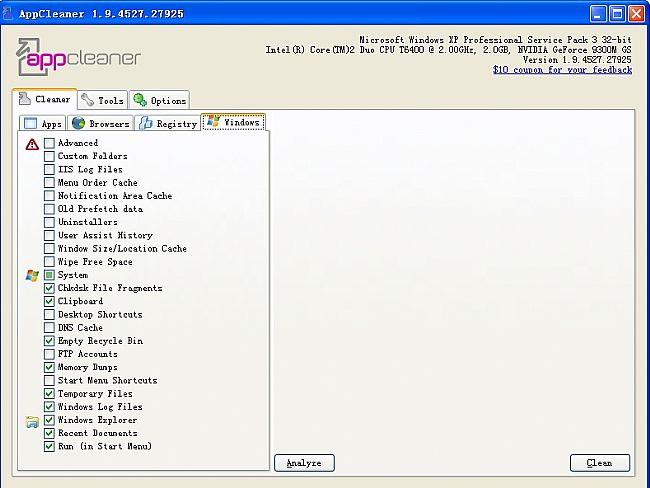Enable the Custom Folders checkbox

point(49,157)
